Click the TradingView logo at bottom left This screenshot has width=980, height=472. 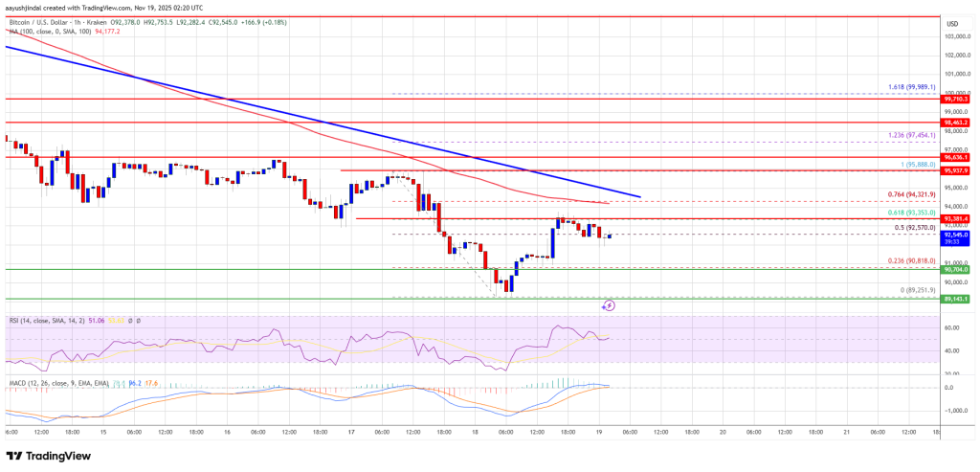(x=48, y=456)
